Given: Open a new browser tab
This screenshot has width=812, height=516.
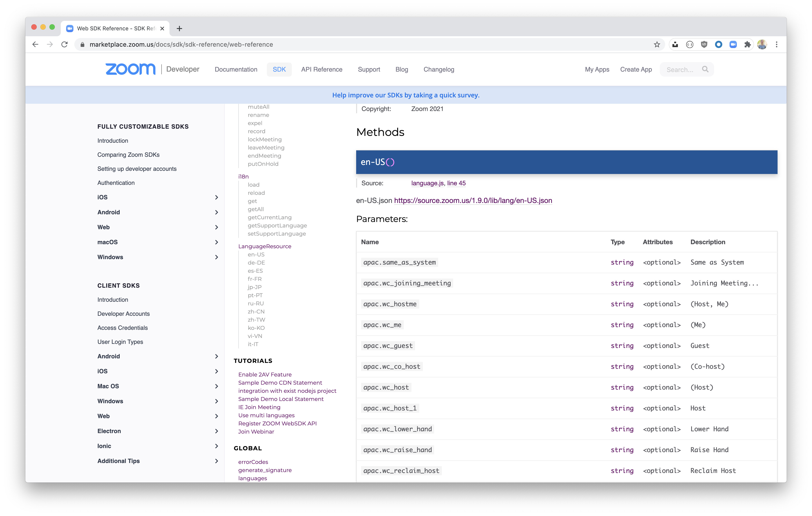Looking at the screenshot, I should point(179,29).
